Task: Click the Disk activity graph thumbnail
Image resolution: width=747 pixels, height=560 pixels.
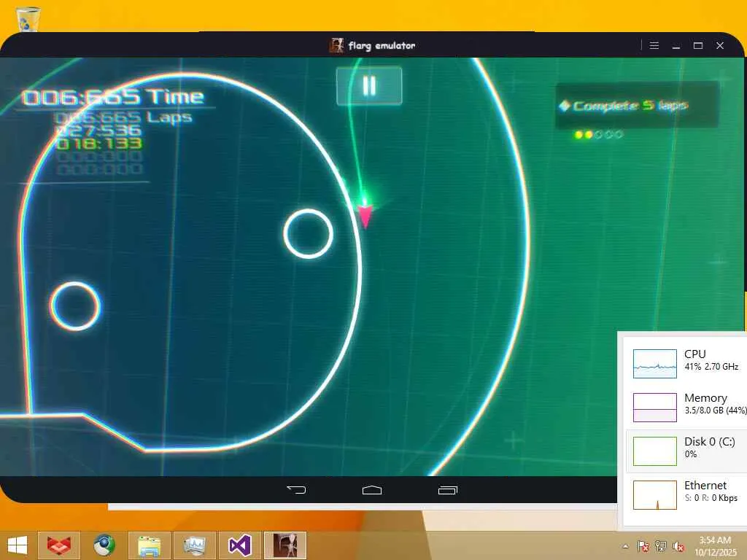Action: (654, 451)
